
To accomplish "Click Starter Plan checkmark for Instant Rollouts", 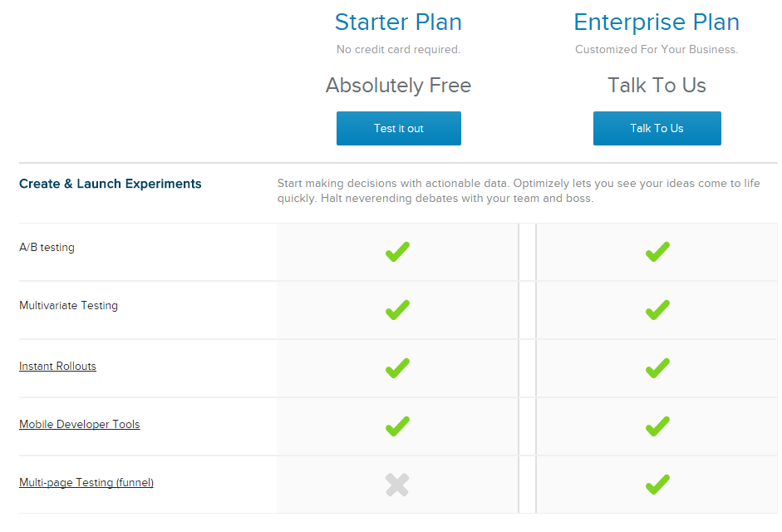I will [398, 367].
